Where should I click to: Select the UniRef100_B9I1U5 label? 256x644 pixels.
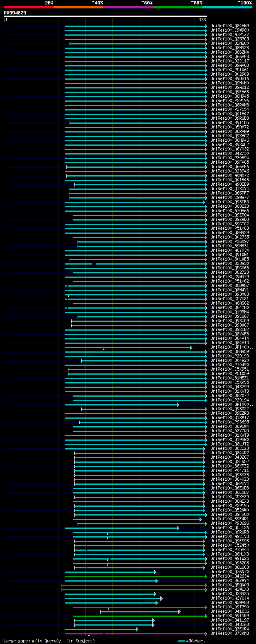click(230, 123)
